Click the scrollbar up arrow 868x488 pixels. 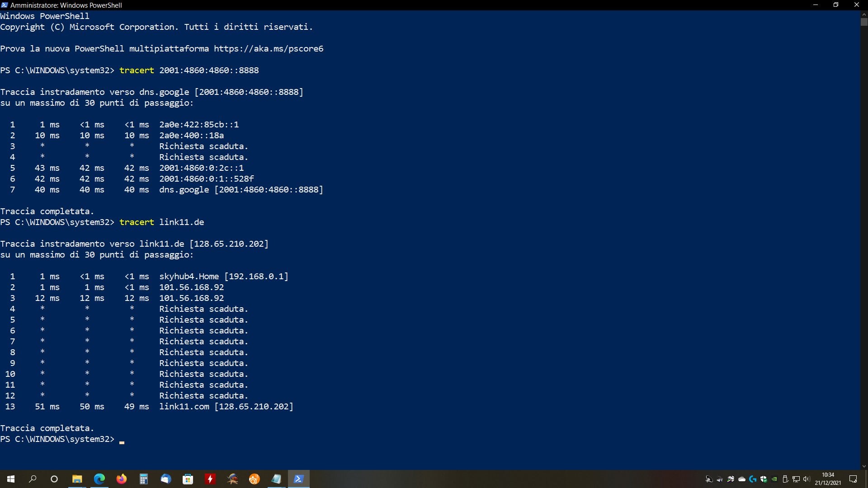[864, 14]
